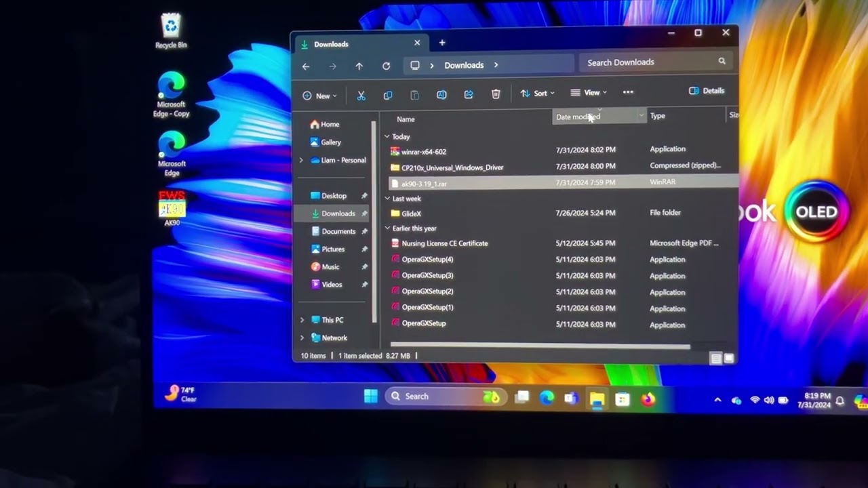
Task: Open Task View on taskbar
Action: pos(521,397)
